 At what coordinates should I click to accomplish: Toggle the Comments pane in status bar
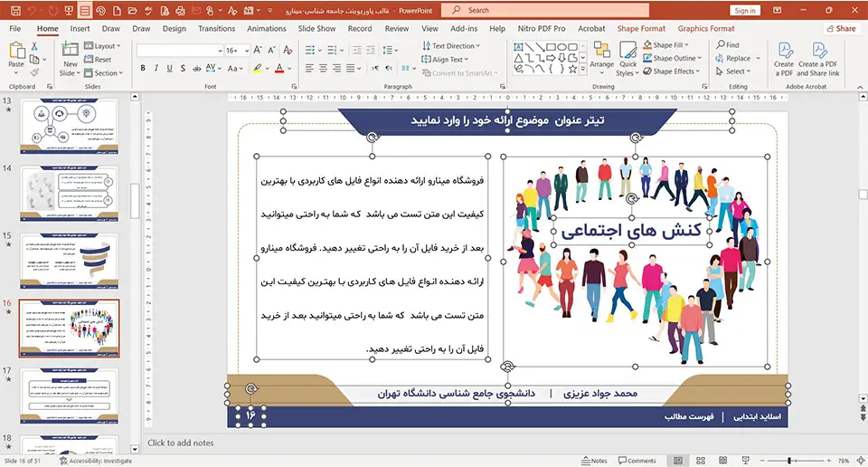coord(637,461)
